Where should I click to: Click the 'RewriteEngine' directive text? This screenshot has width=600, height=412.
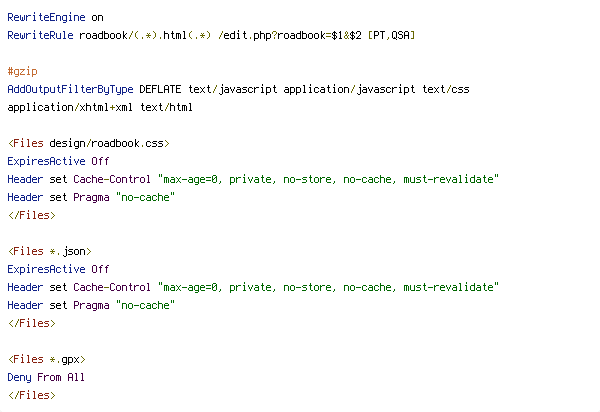tap(46, 18)
